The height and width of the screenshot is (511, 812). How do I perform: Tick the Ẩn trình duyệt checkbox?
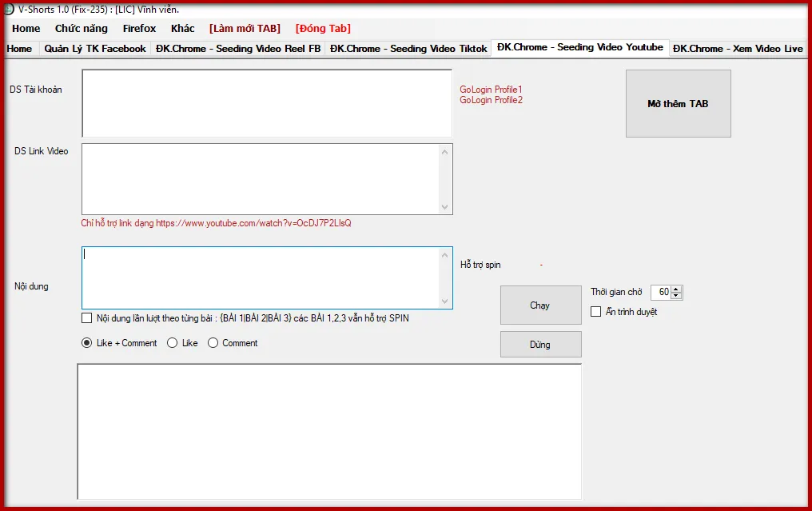(x=596, y=311)
